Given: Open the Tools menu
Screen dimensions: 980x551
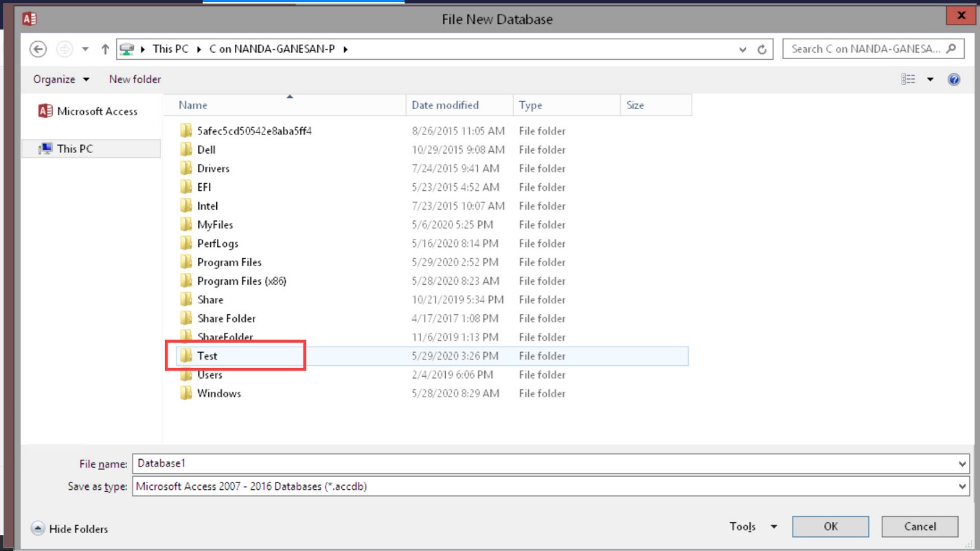Looking at the screenshot, I should [753, 526].
